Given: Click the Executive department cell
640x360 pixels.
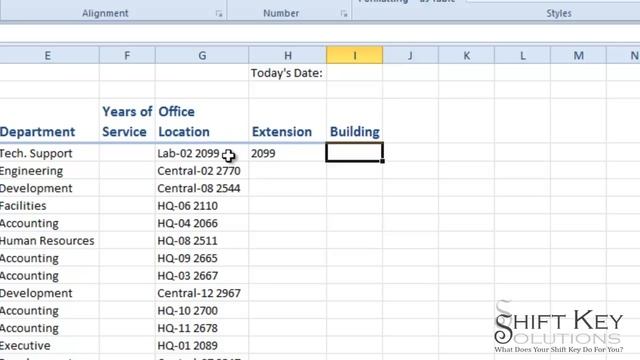Looking at the screenshot, I should tap(49, 346).
